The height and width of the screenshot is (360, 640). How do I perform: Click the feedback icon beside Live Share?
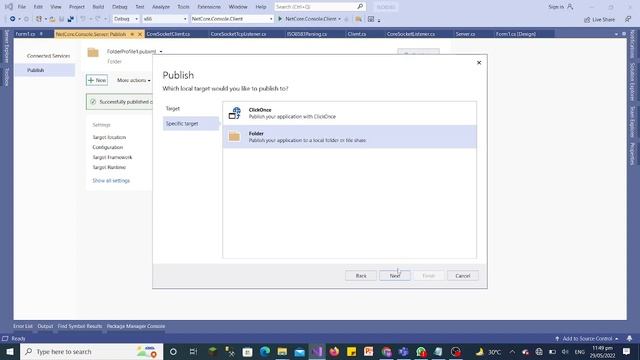click(x=628, y=19)
